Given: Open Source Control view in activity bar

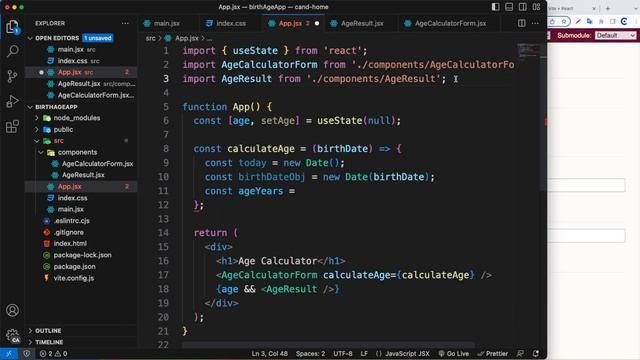Looking at the screenshot, I should coord(12,76).
